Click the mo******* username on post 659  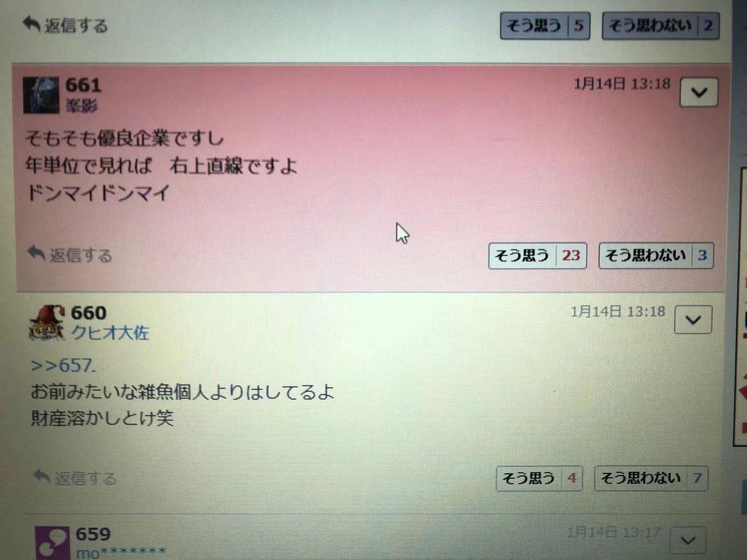coord(121,552)
